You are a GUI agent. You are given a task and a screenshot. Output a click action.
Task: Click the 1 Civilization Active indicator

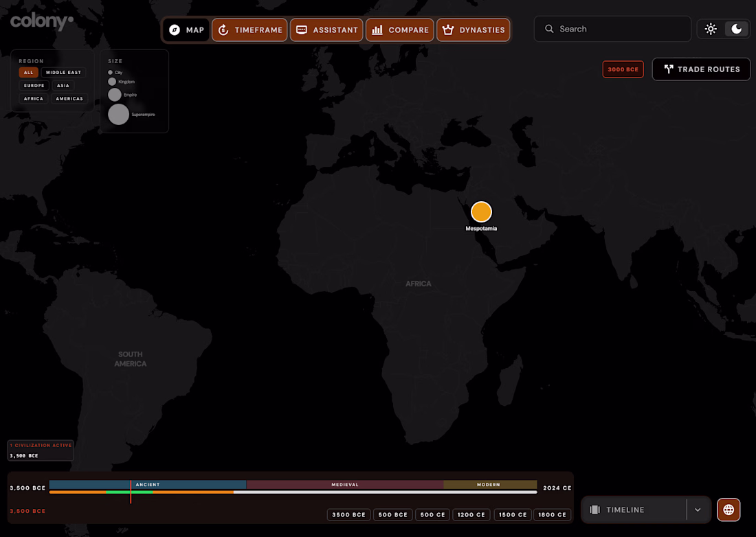pos(41,450)
